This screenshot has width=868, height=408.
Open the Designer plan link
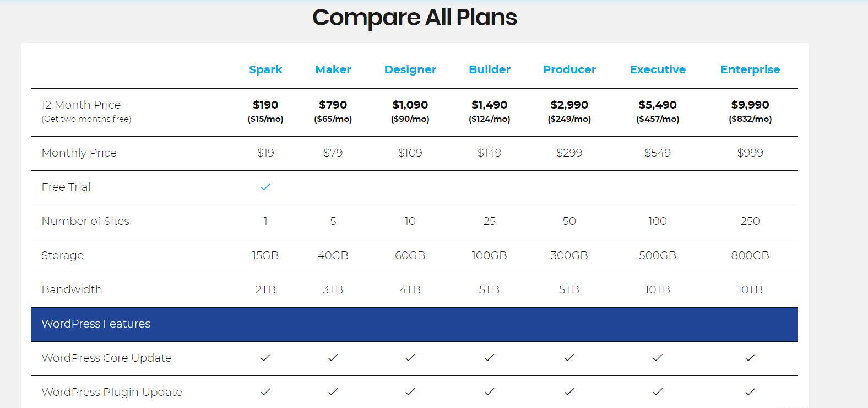coord(410,69)
